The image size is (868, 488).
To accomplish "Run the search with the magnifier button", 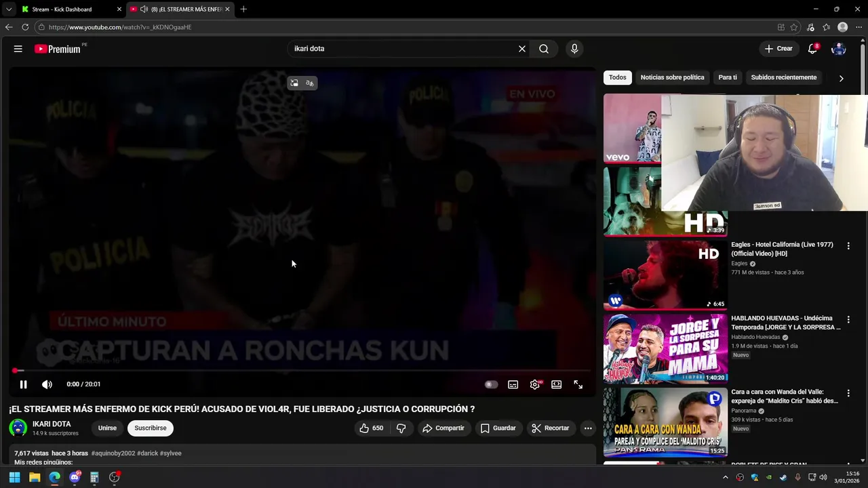I will 544,49.
